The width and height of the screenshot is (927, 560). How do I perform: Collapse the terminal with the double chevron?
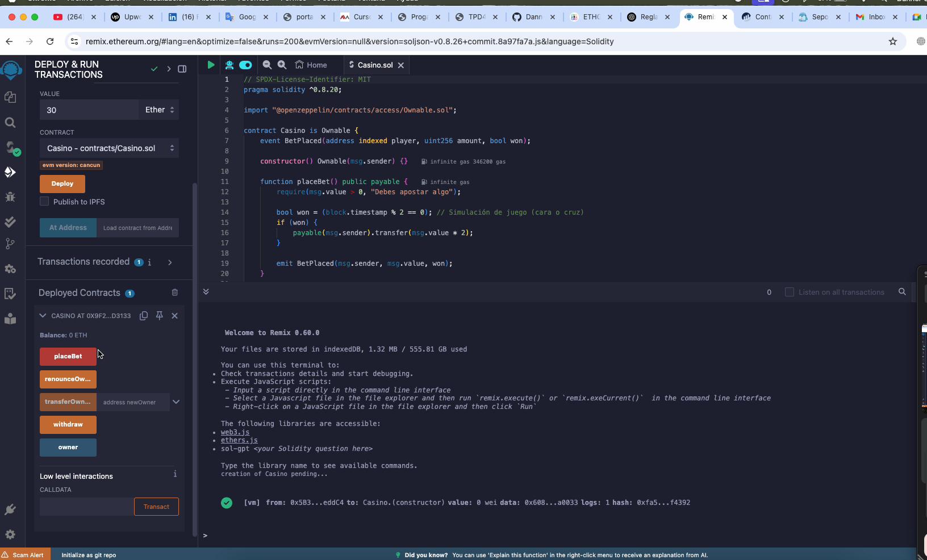(x=206, y=291)
